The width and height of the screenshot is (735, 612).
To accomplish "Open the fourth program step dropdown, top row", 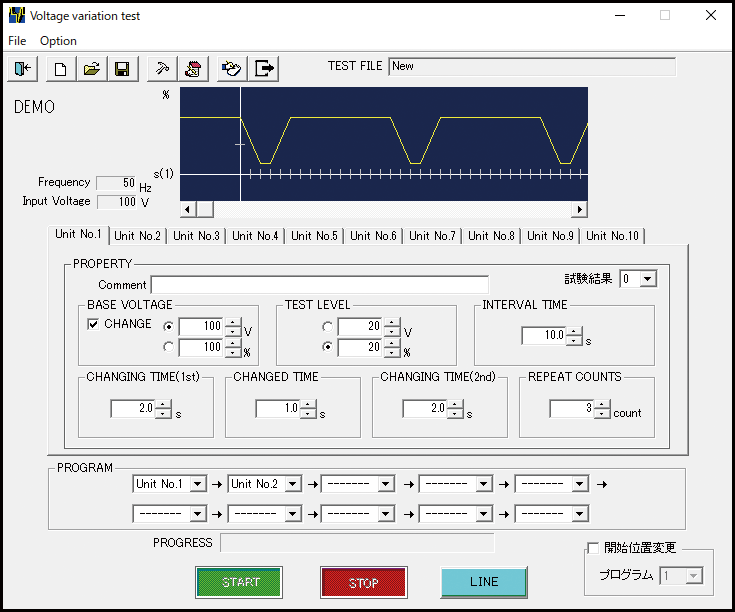I will click(x=484, y=484).
